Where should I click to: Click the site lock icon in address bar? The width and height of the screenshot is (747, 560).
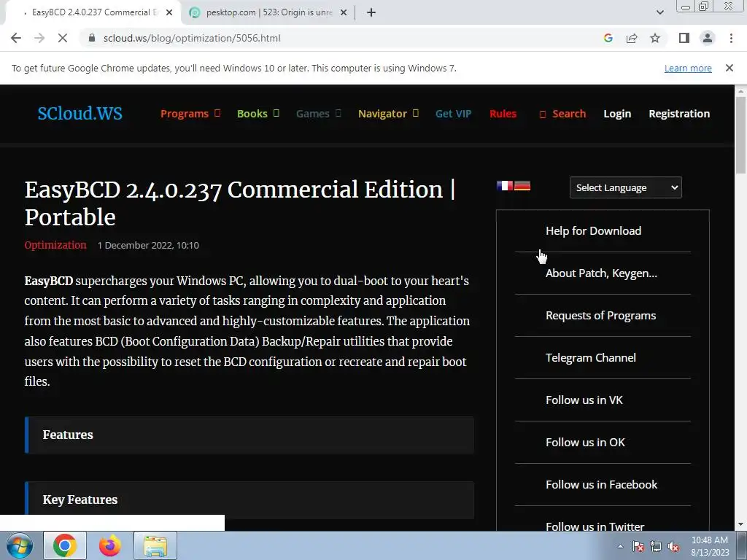(92, 38)
